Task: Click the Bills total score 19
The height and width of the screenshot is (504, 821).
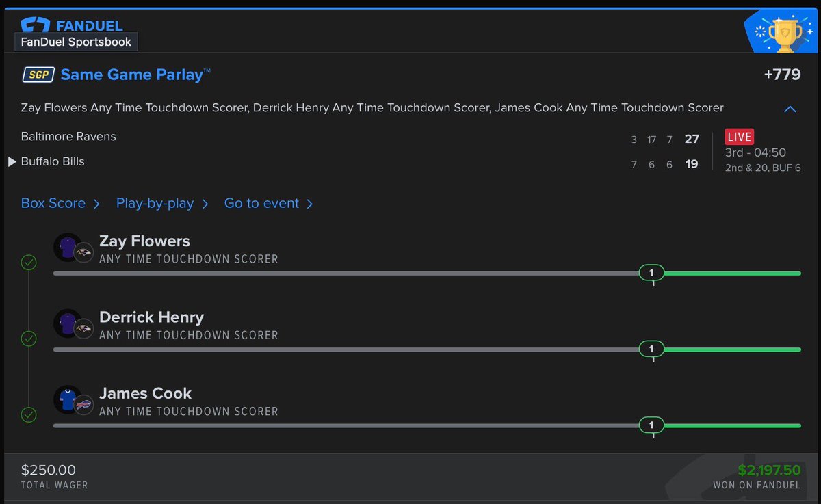Action: pos(692,164)
